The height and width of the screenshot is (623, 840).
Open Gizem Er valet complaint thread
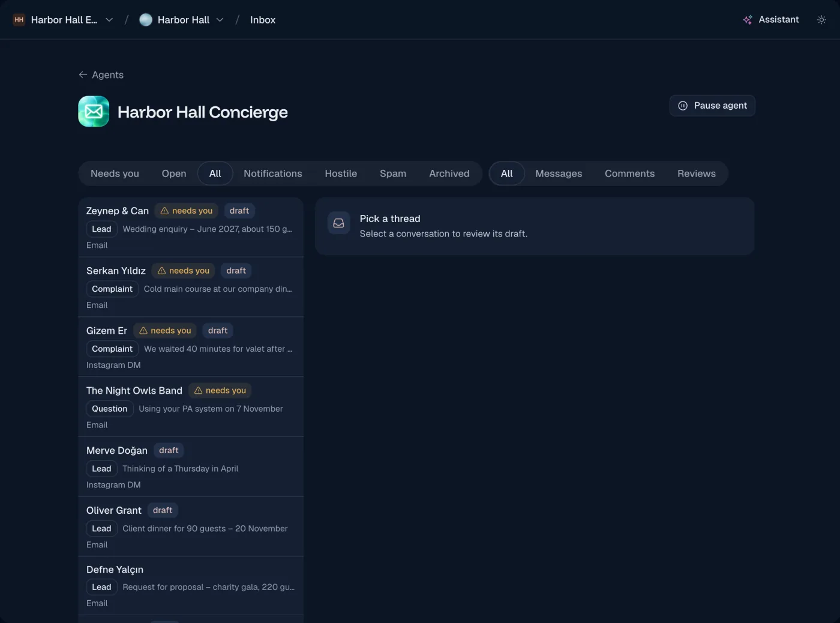click(191, 347)
